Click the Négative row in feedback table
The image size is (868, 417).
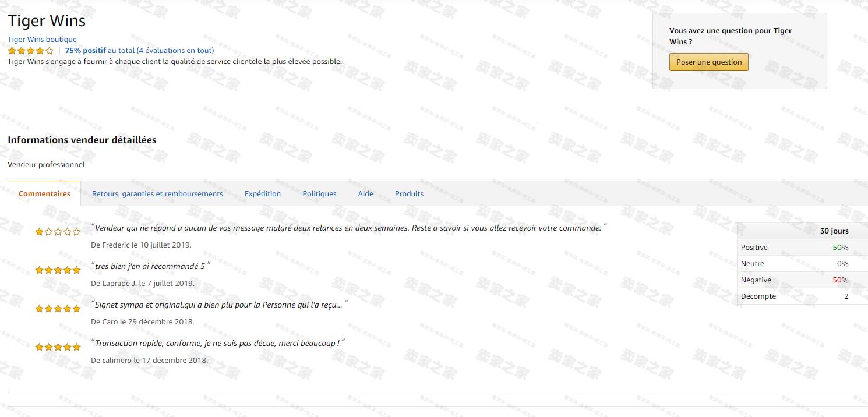coord(802,280)
